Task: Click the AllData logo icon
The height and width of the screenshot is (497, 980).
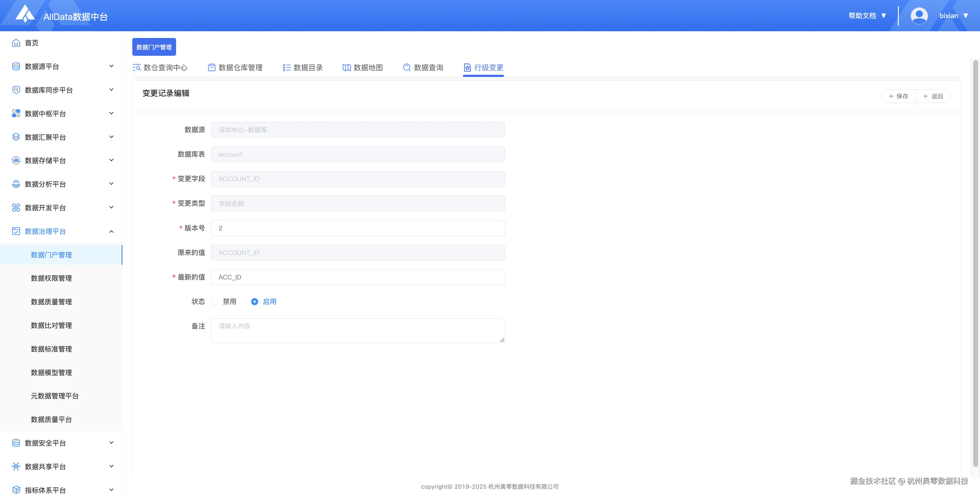Action: (x=25, y=14)
